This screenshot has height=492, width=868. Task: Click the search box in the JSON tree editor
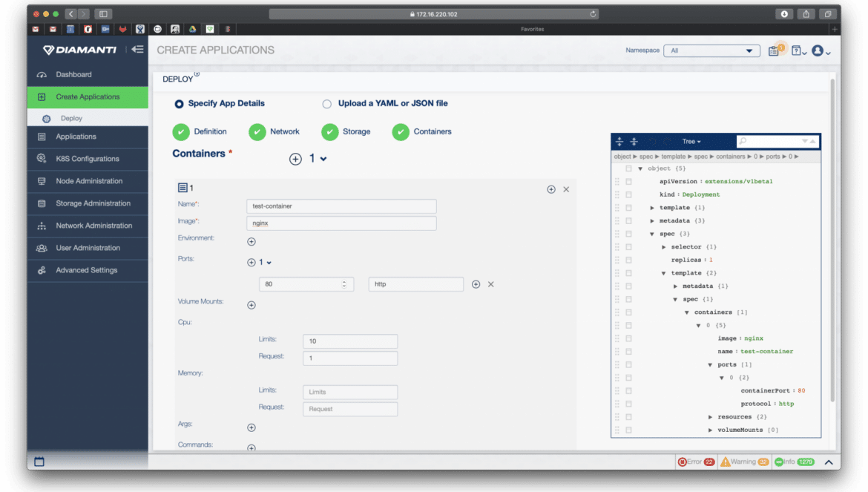tap(777, 142)
